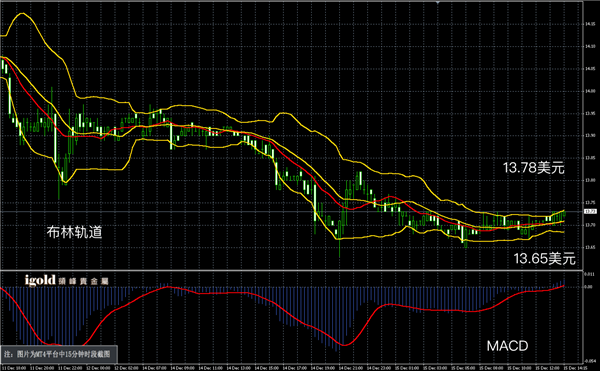Select the 布林轨道 text label

pyautogui.click(x=75, y=232)
